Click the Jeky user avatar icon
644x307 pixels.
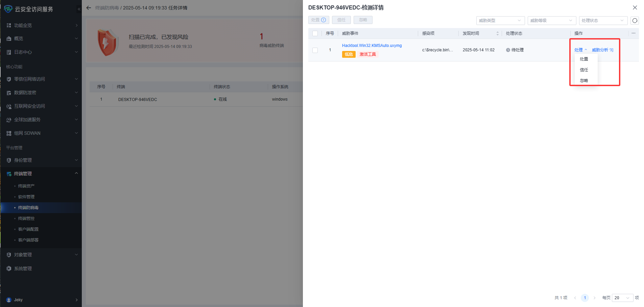click(9, 300)
